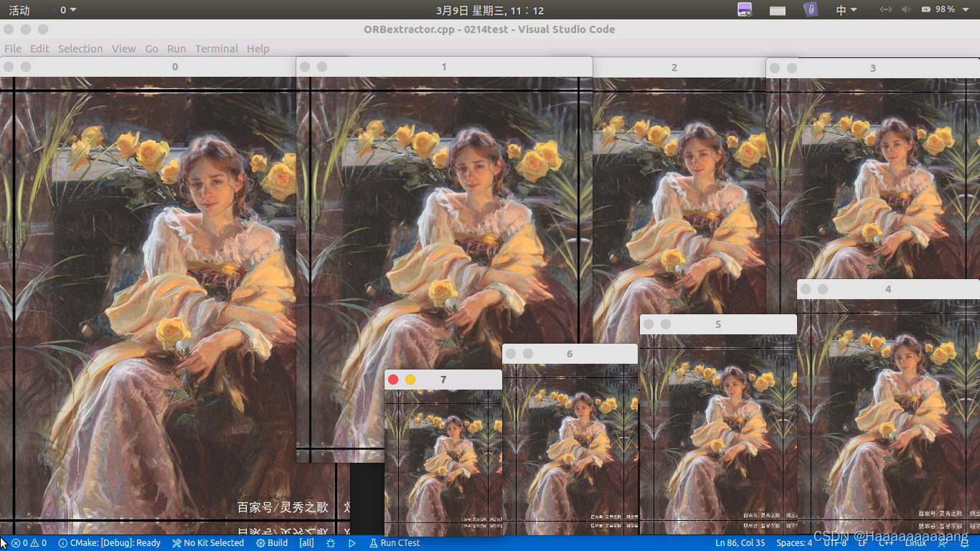Viewport: 980px width, 551px height.
Task: Click the painting image in window 3
Action: point(873,178)
